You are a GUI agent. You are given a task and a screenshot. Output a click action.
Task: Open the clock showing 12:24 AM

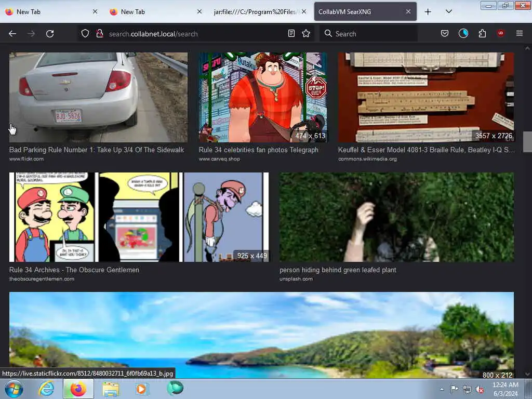(506, 389)
